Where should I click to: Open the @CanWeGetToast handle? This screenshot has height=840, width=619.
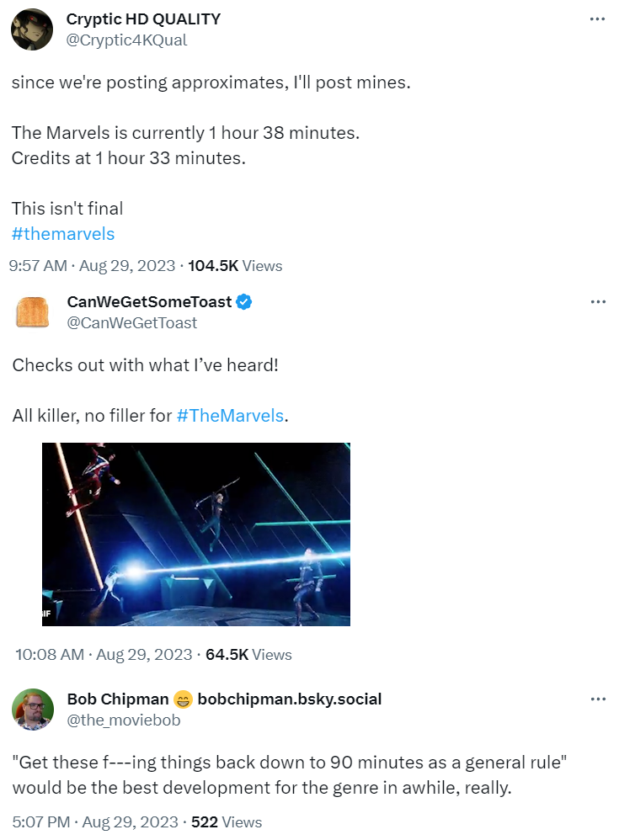(131, 323)
